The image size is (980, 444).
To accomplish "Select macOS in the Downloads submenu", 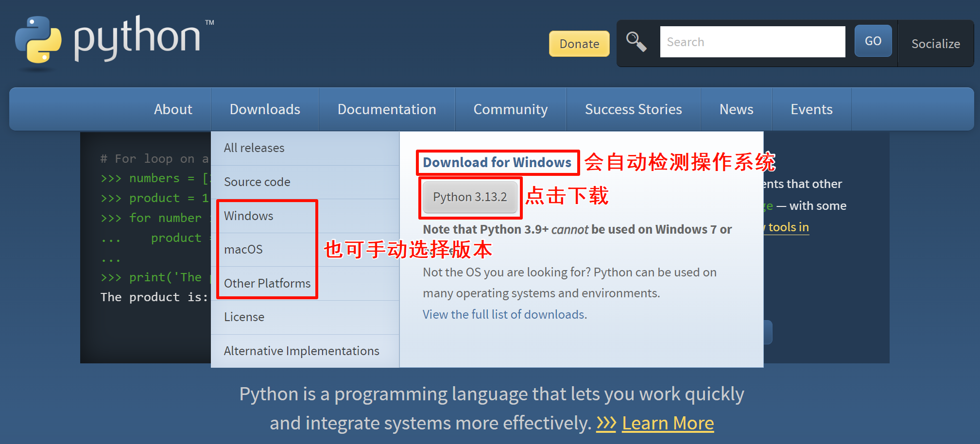I will pos(243,250).
